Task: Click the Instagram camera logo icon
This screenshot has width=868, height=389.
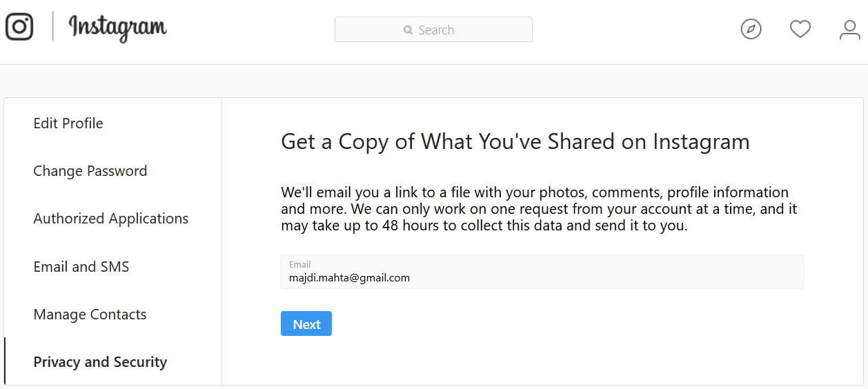Action: 19,27
